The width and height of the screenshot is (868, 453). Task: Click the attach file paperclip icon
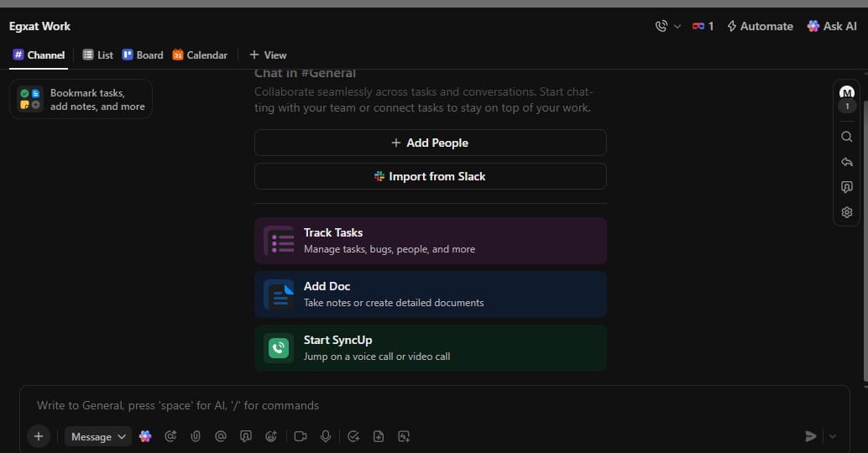pos(196,436)
